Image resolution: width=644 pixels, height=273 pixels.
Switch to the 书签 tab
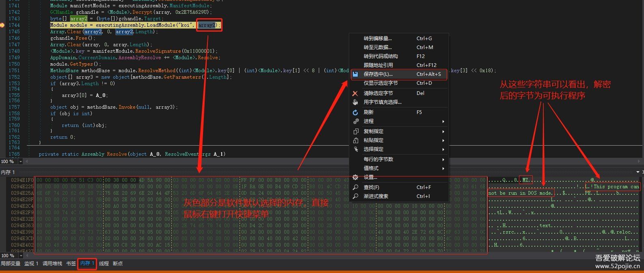tap(71, 264)
